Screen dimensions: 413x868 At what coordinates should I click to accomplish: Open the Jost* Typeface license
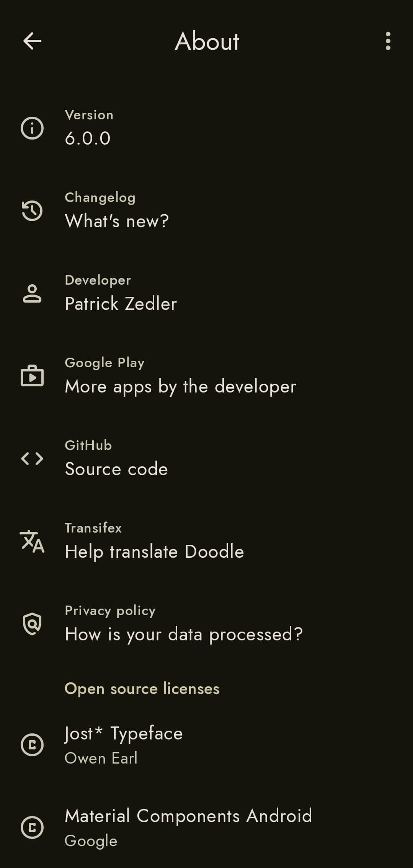pyautogui.click(x=124, y=734)
